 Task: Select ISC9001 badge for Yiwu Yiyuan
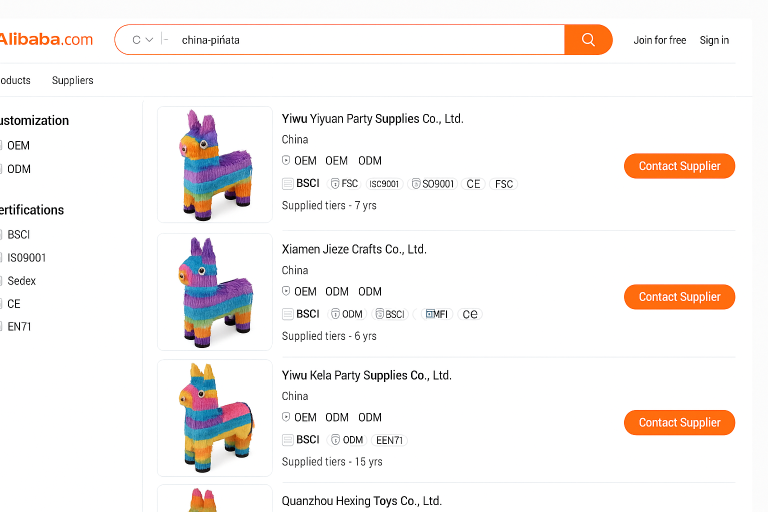pyautogui.click(x=384, y=184)
